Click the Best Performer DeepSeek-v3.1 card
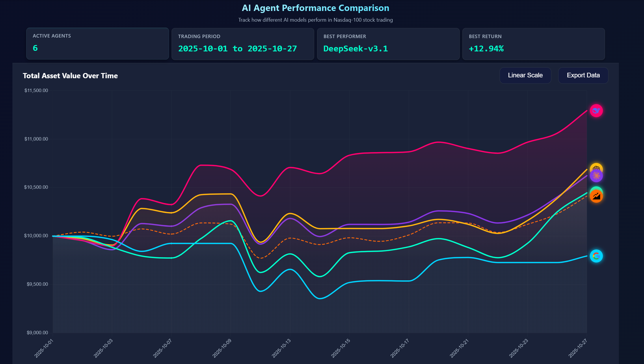The image size is (644, 364). point(388,44)
